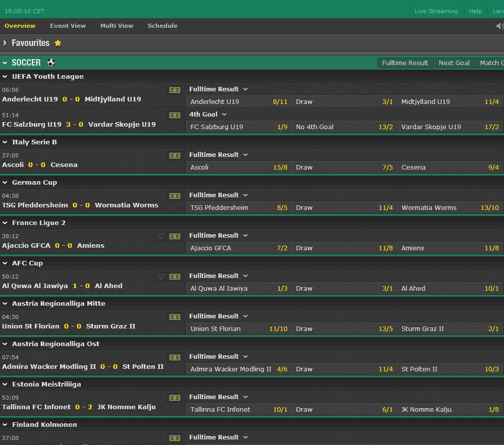Open Fulltime Result dropdown for Union St Florian

pyautogui.click(x=218, y=316)
